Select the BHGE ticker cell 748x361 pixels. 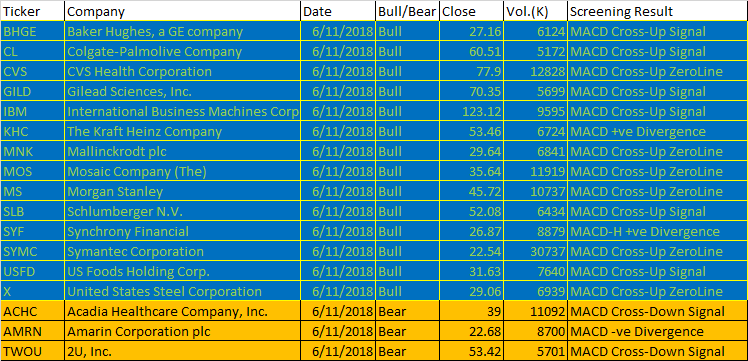coord(32,31)
